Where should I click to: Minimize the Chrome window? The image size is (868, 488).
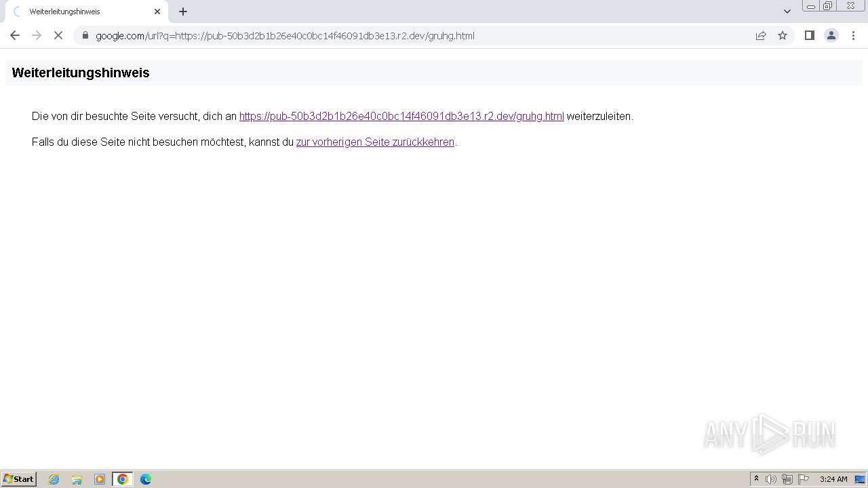click(811, 6)
